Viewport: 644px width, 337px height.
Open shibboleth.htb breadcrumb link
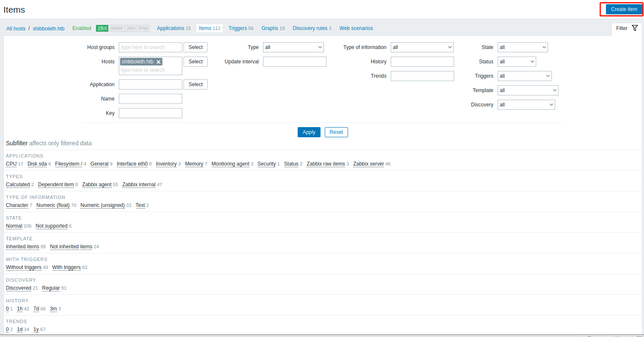click(49, 29)
